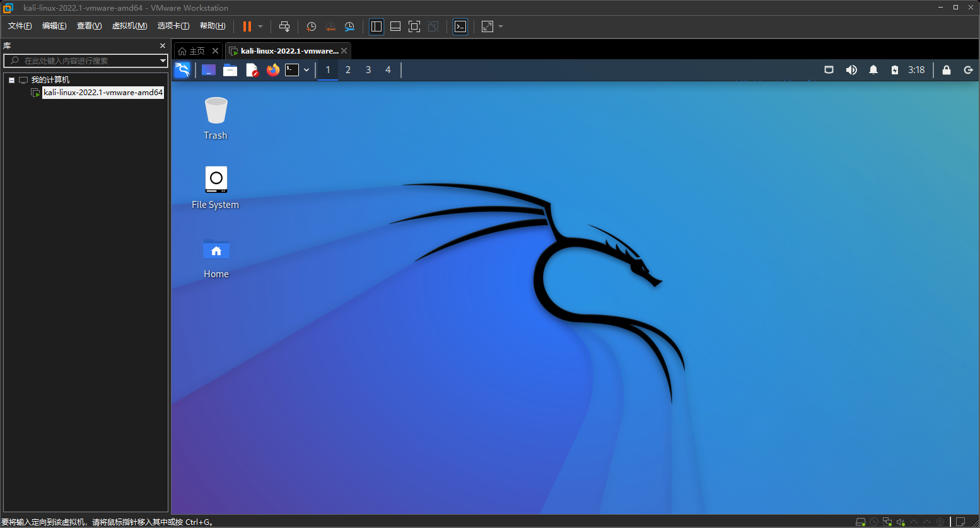Select kali-linux-2022.1-vmware-amd64 in the library tree

pyautogui.click(x=103, y=93)
